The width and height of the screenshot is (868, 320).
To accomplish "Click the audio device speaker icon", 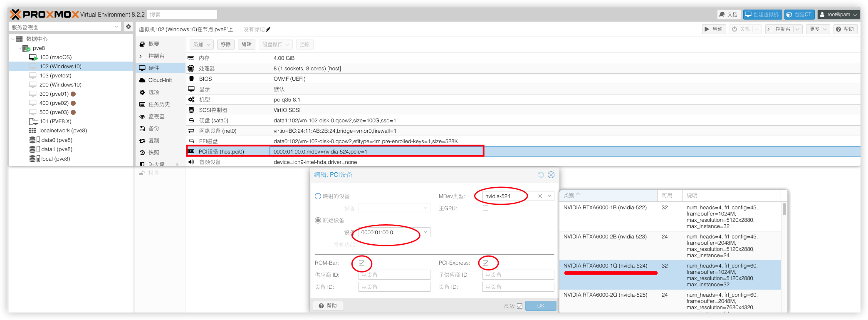I will click(x=191, y=162).
